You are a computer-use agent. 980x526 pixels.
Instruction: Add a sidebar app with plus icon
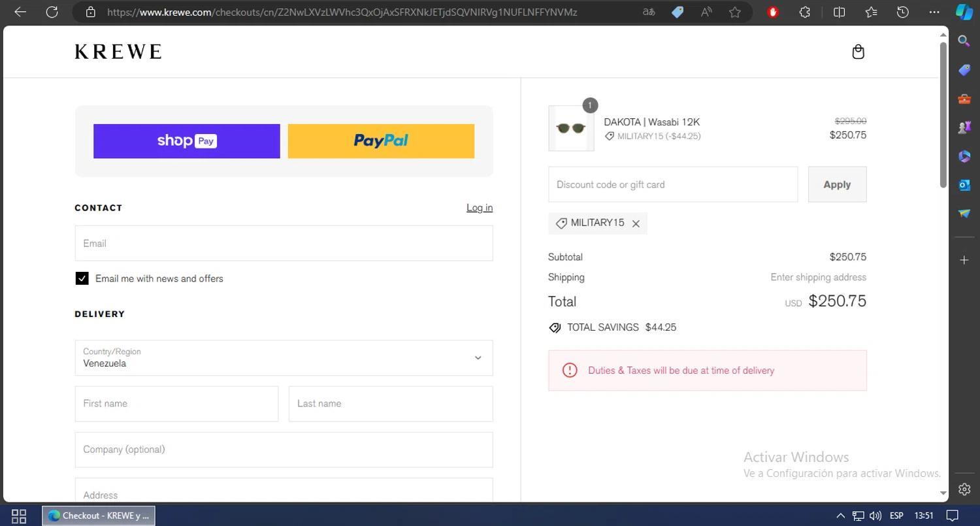click(964, 260)
